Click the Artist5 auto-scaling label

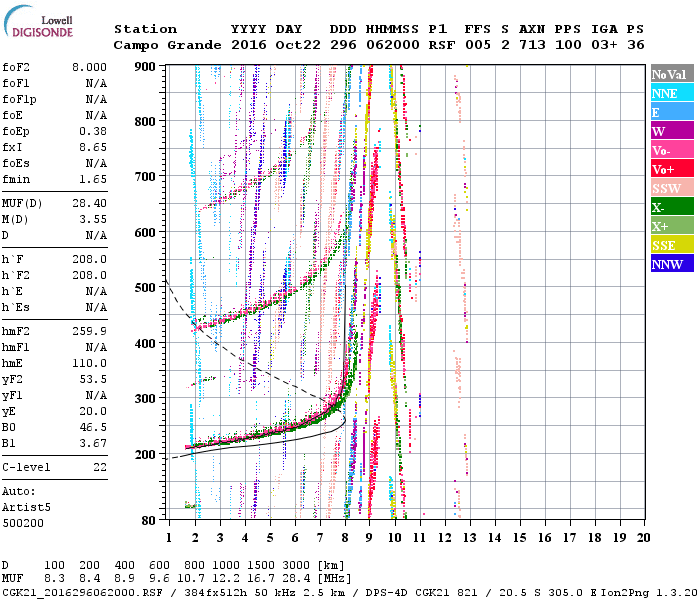pos(26,508)
